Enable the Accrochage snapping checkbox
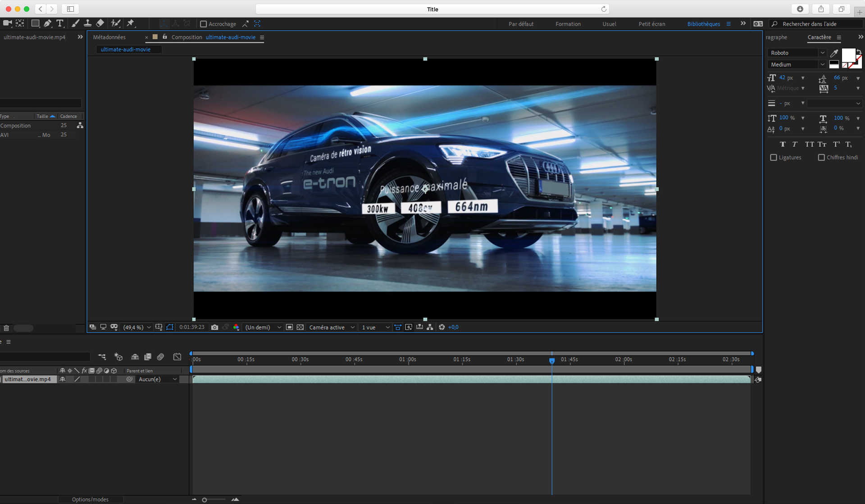865x504 pixels. click(x=203, y=24)
